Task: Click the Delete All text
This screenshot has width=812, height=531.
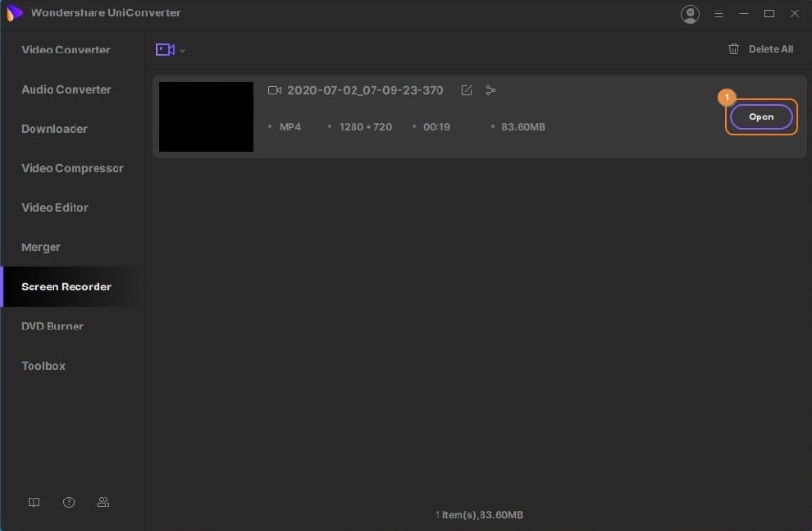Action: [x=771, y=49]
